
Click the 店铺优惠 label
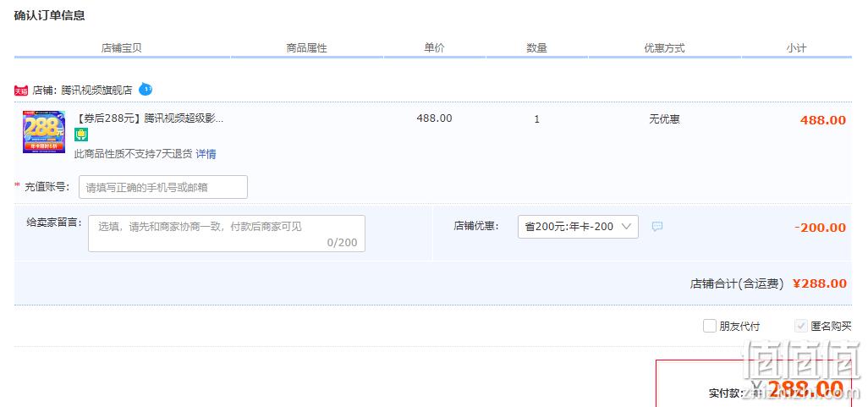pyautogui.click(x=476, y=226)
